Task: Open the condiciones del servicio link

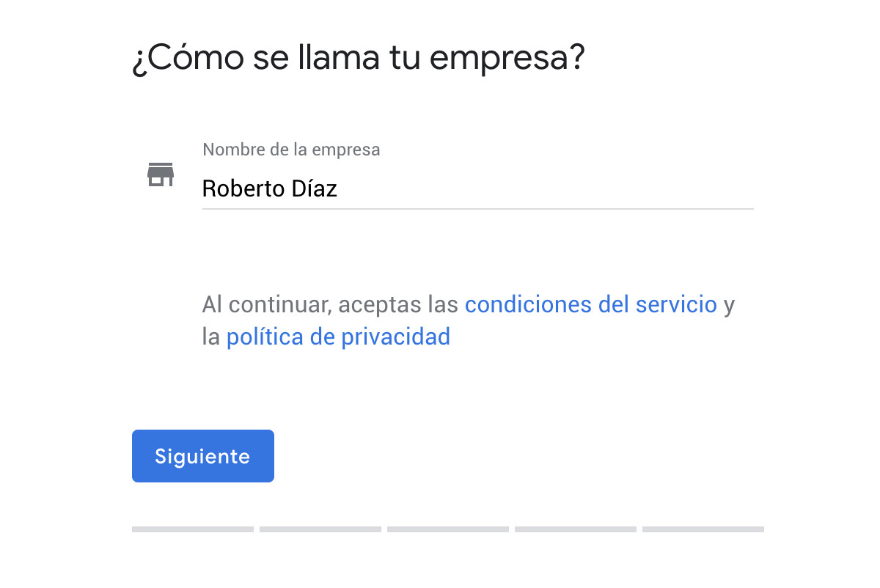Action: (591, 304)
